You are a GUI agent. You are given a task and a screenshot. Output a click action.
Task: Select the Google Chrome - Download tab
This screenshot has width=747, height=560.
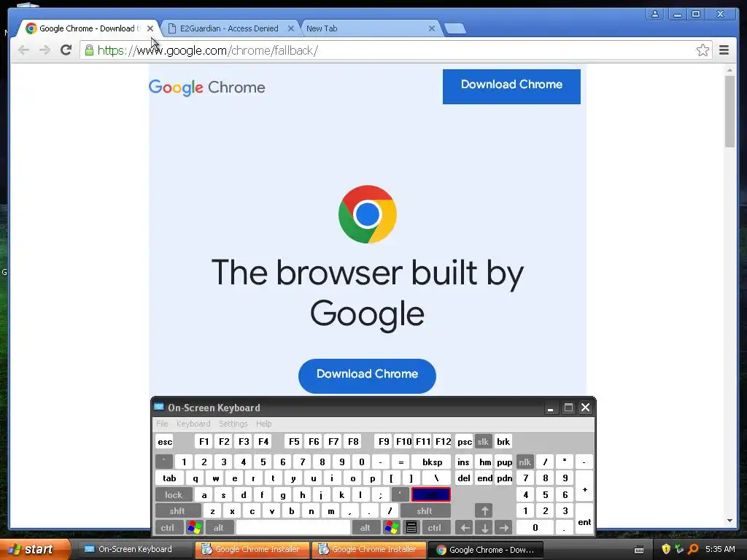88,28
